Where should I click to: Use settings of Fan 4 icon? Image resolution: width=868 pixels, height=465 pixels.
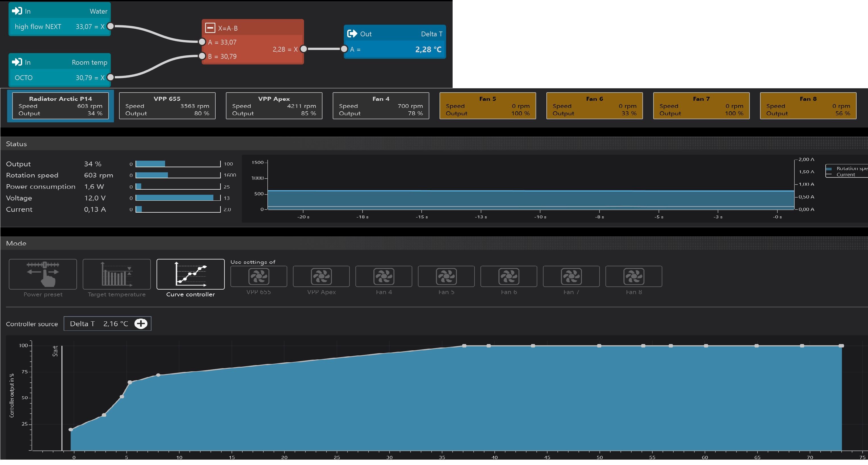[384, 277]
